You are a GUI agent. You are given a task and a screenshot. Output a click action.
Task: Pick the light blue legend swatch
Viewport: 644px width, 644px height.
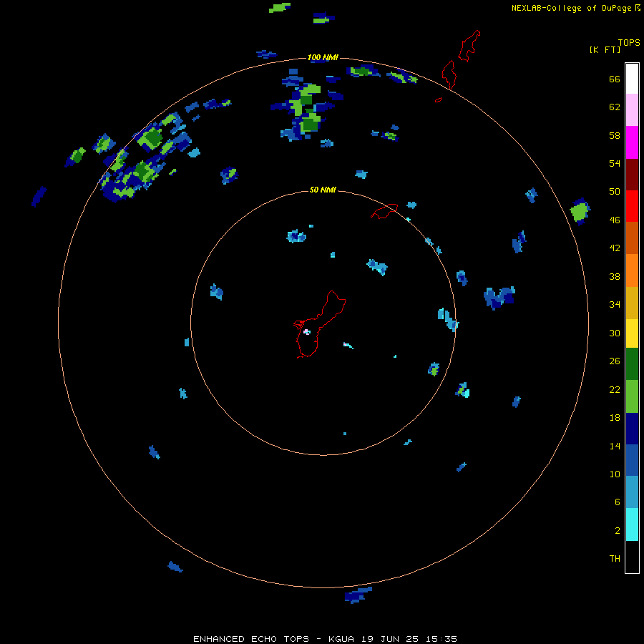point(632,492)
